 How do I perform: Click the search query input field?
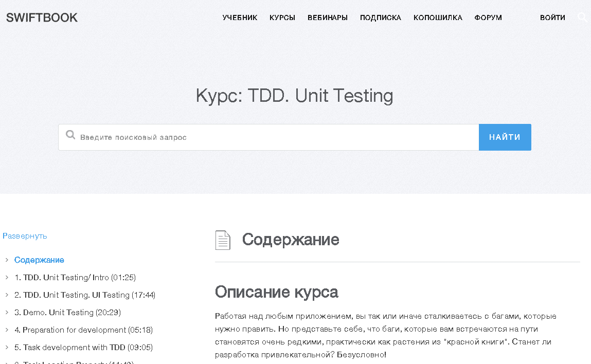(278, 137)
